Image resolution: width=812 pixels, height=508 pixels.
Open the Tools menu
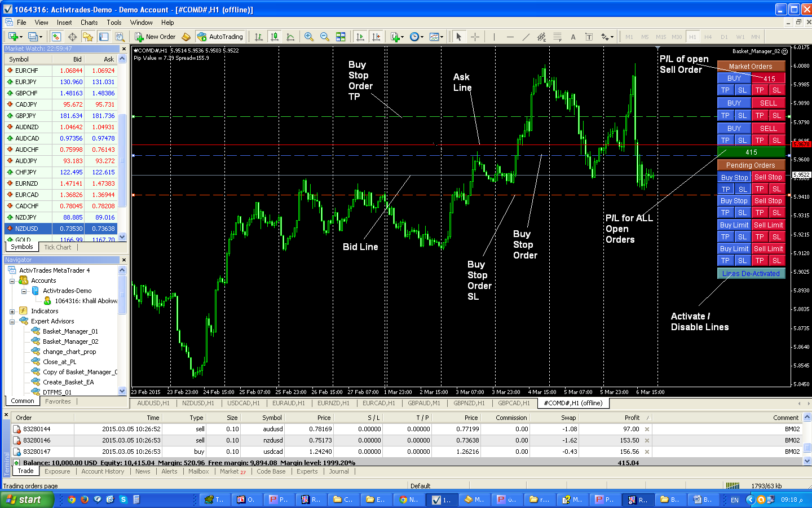point(114,23)
